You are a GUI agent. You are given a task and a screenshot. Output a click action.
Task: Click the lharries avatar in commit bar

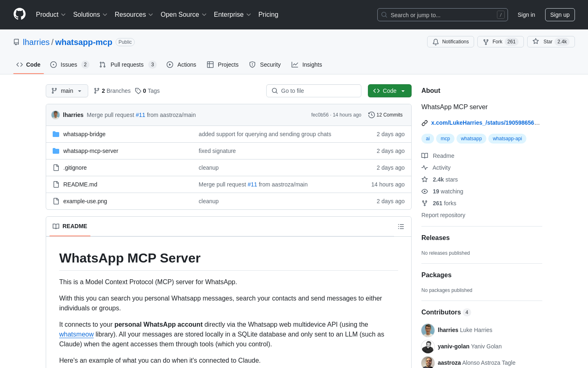(56, 115)
